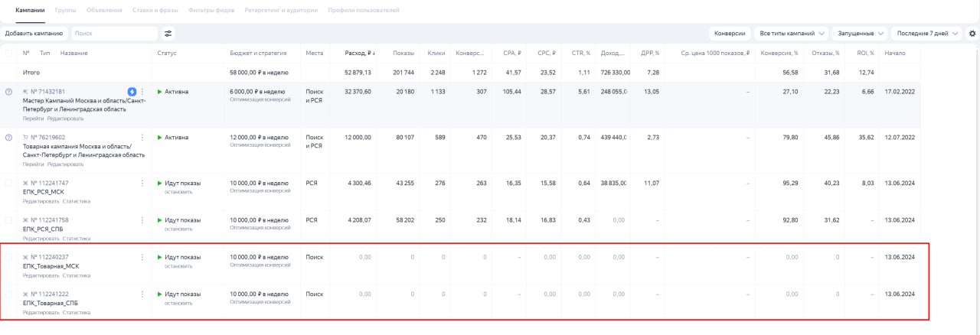Open three-dot menu for campaign 71432181

point(142,92)
